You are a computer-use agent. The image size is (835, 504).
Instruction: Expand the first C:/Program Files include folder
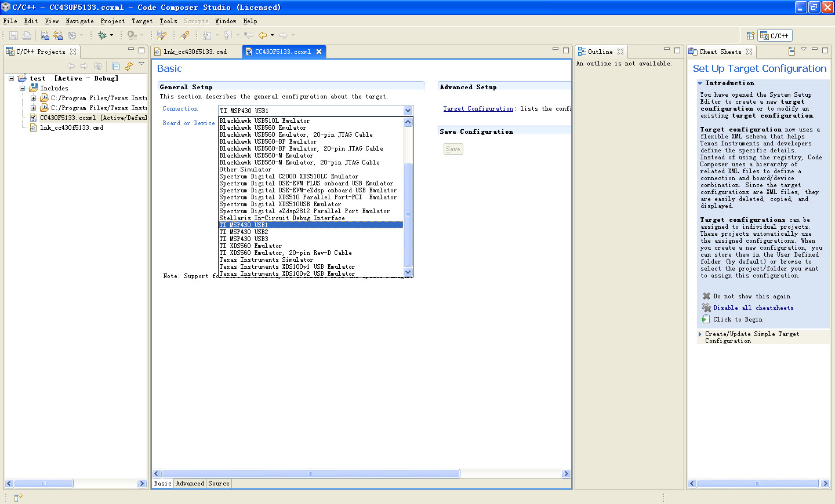coord(33,98)
